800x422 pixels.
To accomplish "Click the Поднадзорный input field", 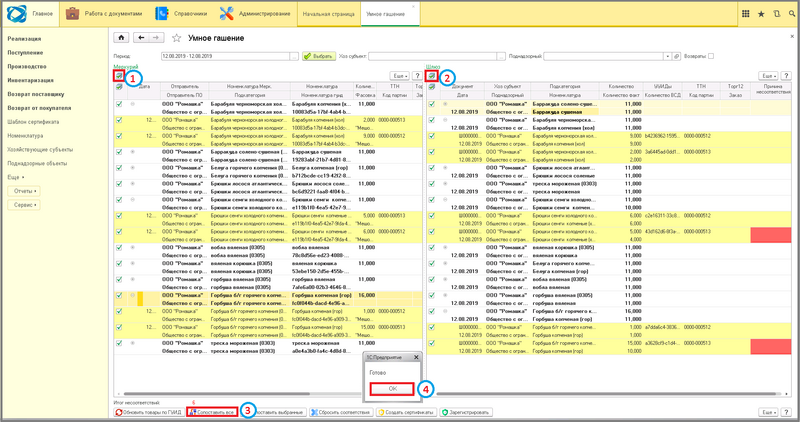I will 604,56.
